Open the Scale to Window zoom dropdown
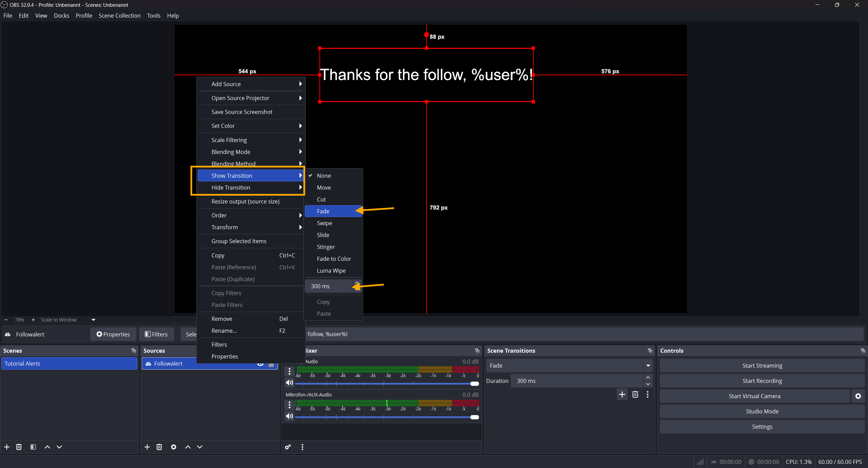Image resolution: width=868 pixels, height=468 pixels. click(93, 320)
